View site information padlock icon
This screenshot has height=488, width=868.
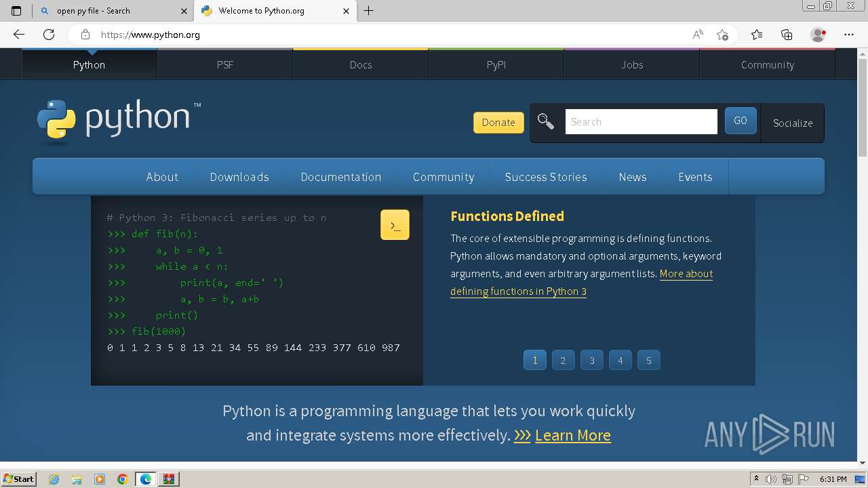85,35
